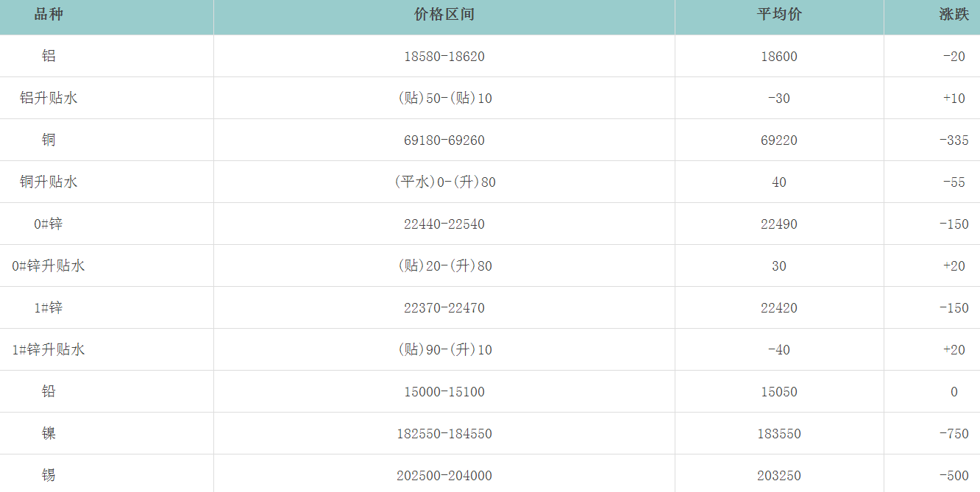Viewport: 980px width, 492px height.
Task: Click copper price range 69180-69260
Action: coord(444,140)
